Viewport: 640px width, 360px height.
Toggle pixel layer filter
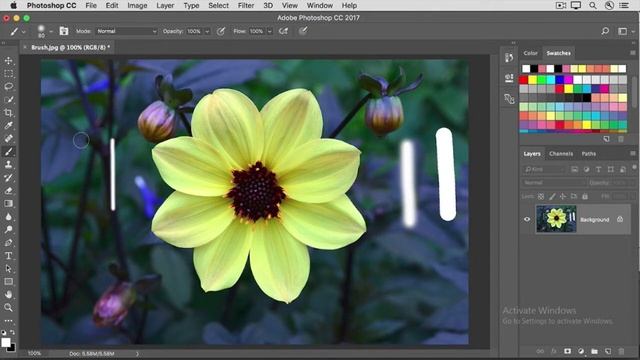tap(574, 169)
